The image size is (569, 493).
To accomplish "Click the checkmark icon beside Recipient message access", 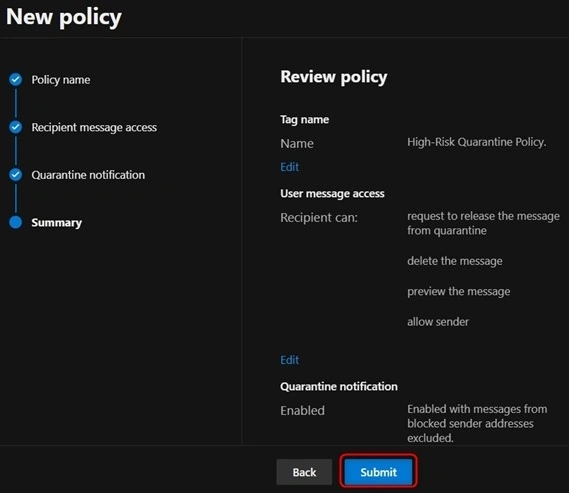I will click(x=16, y=127).
